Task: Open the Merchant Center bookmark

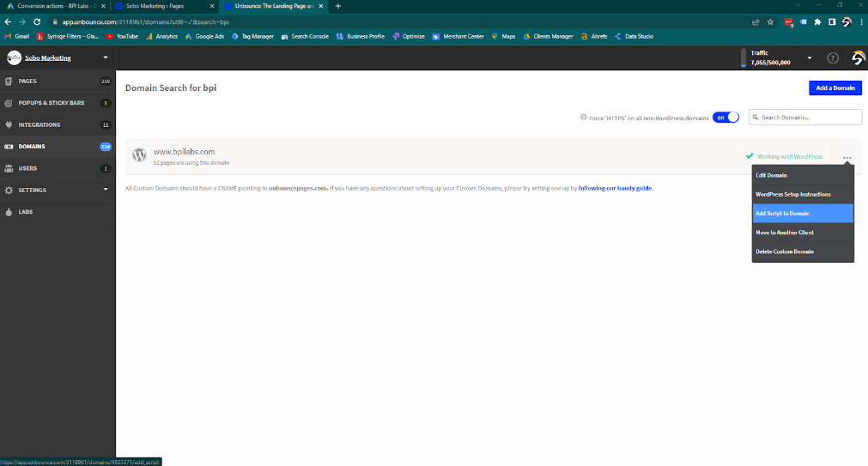Action: click(x=458, y=37)
